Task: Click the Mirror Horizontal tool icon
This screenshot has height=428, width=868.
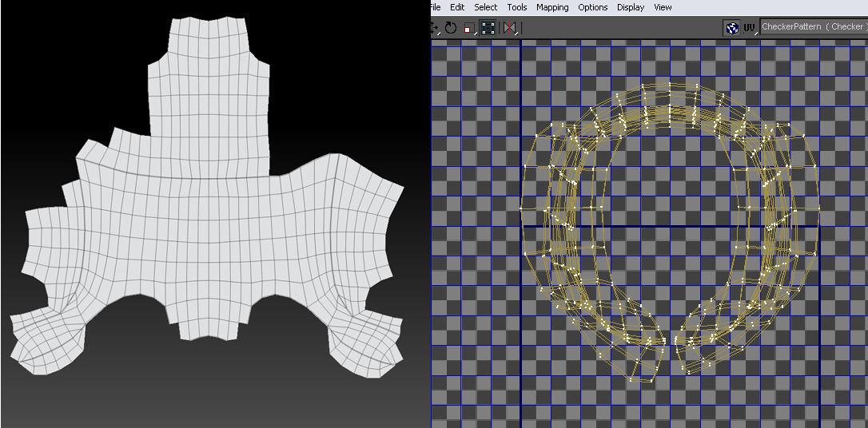Action: point(509,28)
